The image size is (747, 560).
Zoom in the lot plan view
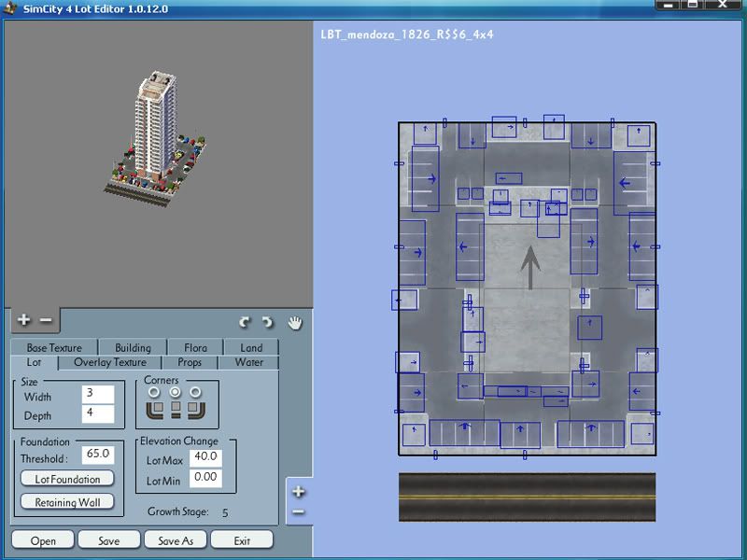coord(299,492)
